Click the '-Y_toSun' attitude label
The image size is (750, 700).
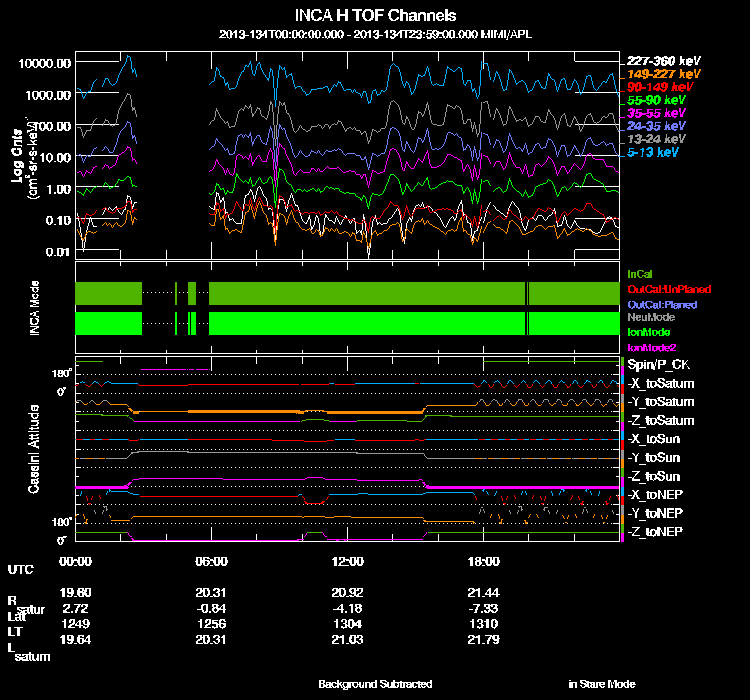[653, 457]
